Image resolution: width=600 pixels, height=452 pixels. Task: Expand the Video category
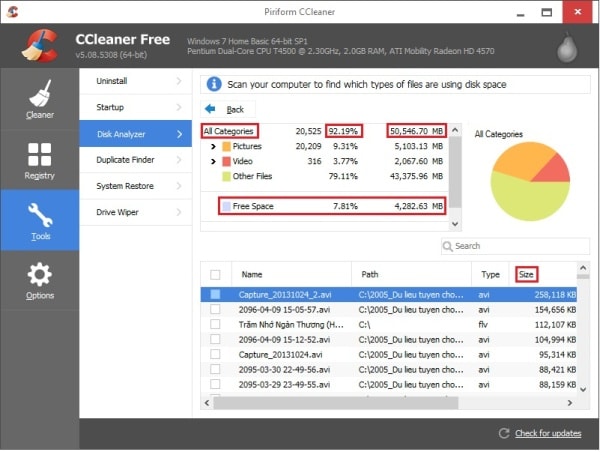click(x=212, y=160)
